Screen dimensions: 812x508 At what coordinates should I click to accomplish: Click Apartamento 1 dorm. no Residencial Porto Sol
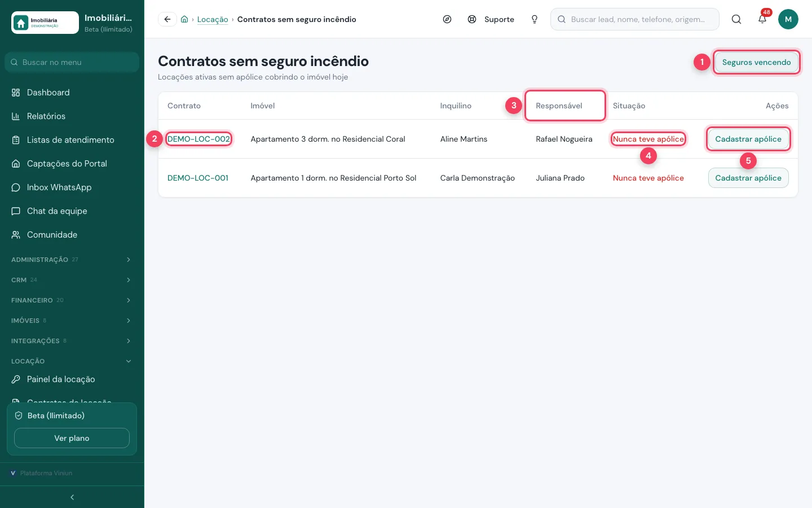pyautogui.click(x=333, y=178)
